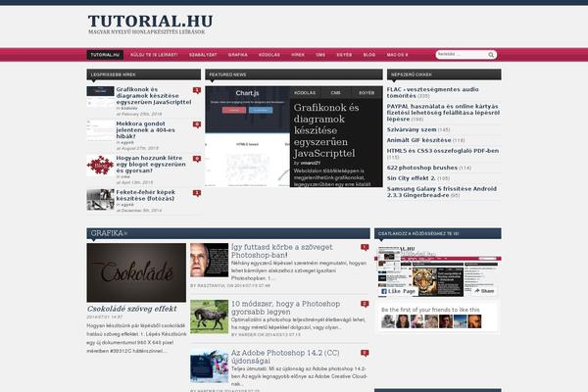Click the running horse thumbnail

point(209,317)
